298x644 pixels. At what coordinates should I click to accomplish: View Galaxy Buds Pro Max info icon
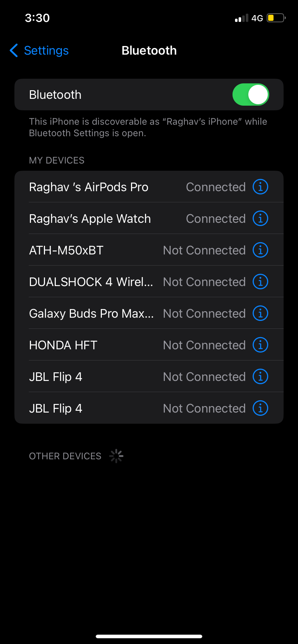pos(260,313)
